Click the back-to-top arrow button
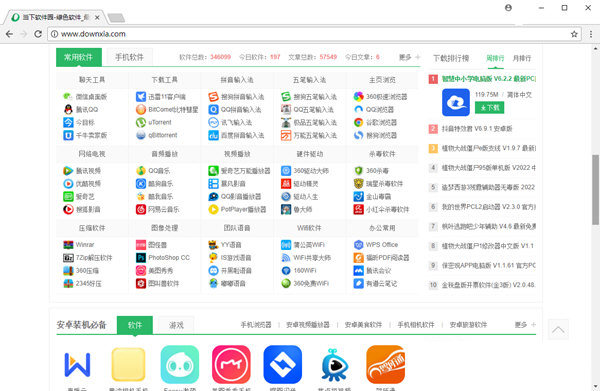The width and height of the screenshot is (600, 391). 558,329
